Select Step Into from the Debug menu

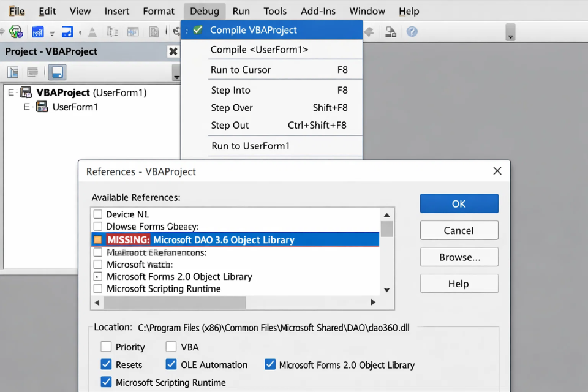point(230,90)
